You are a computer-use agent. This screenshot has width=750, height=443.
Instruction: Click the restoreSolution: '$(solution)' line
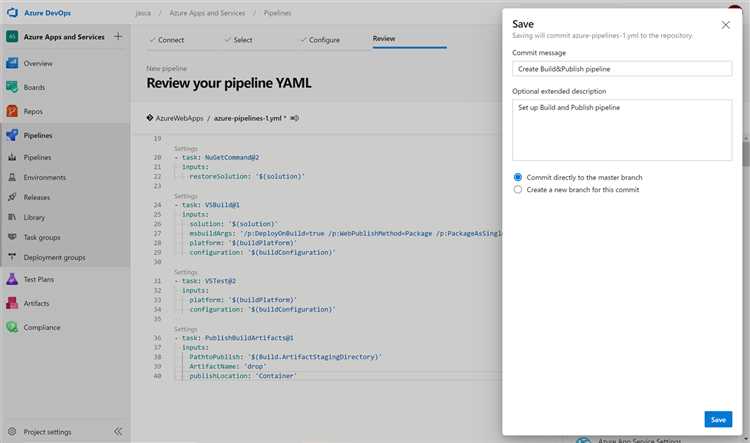(247, 176)
